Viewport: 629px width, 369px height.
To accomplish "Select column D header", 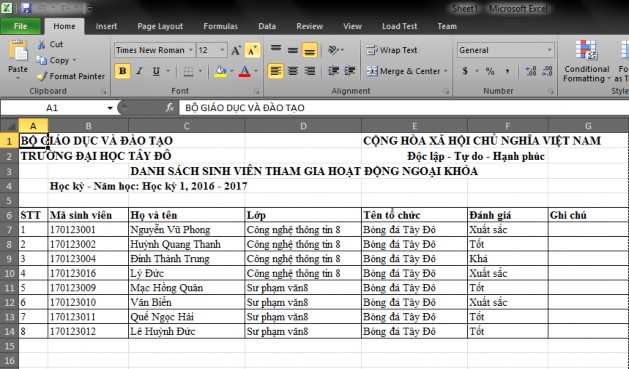I will (x=303, y=126).
